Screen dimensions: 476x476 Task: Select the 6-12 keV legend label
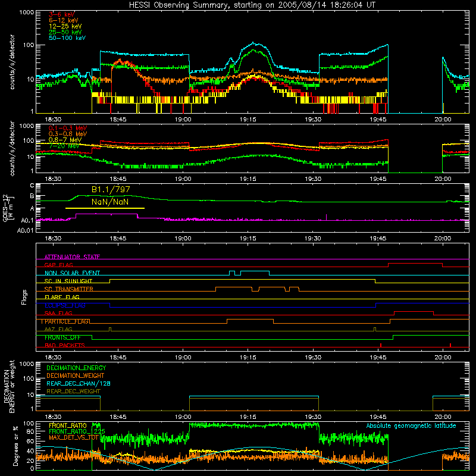[64, 20]
